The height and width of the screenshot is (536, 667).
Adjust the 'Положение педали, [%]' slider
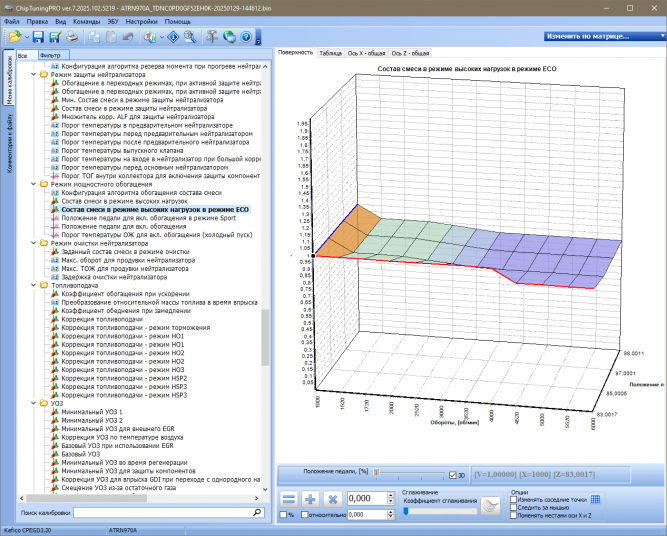coord(376,473)
